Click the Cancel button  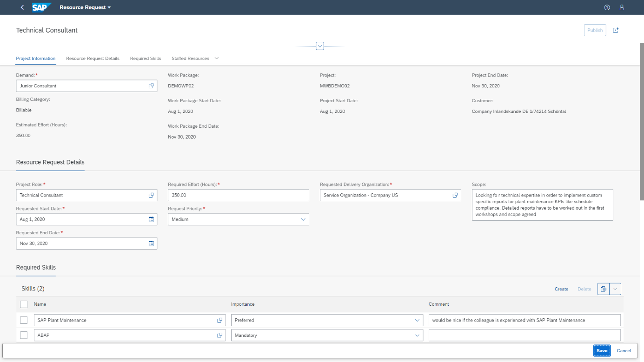click(624, 351)
